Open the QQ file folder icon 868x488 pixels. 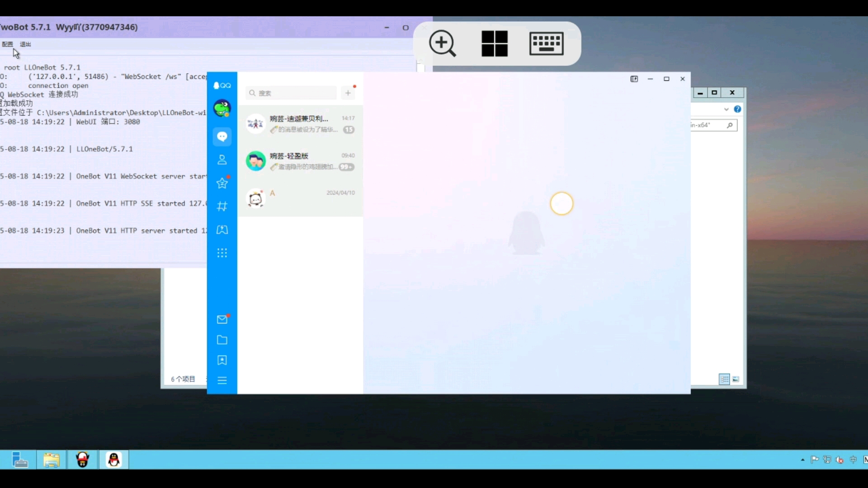click(x=222, y=340)
